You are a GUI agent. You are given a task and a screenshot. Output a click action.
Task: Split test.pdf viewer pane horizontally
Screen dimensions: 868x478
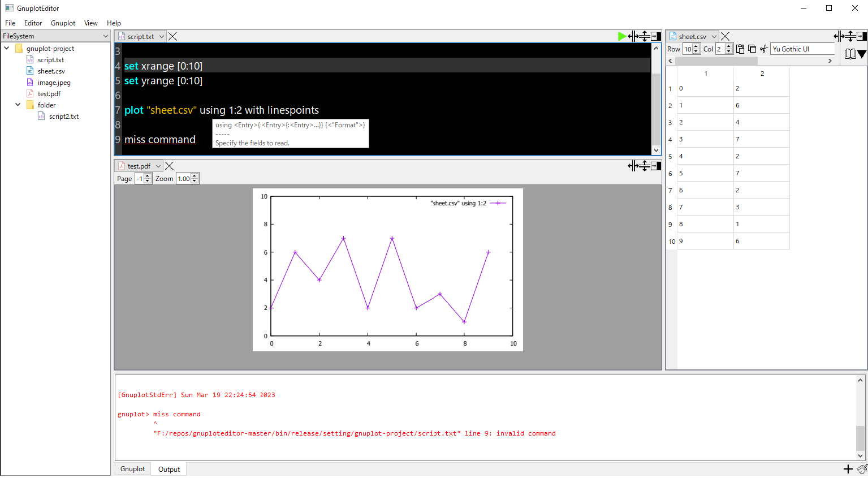(x=633, y=166)
